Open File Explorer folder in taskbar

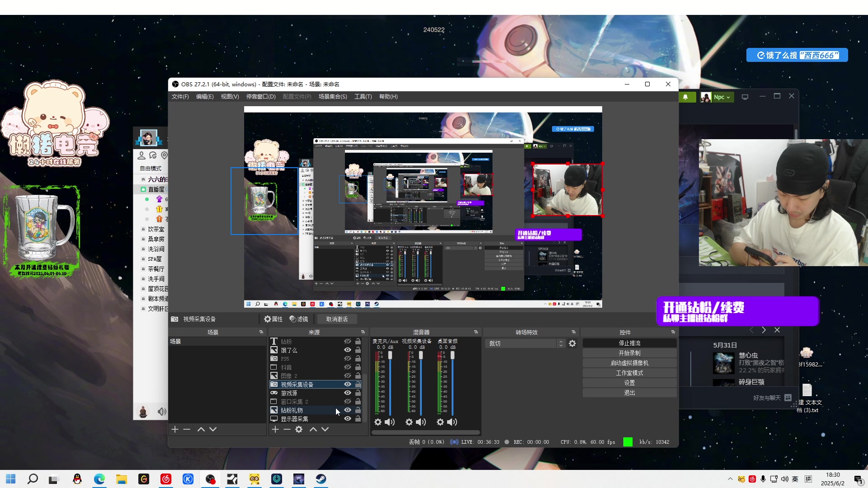click(x=122, y=479)
